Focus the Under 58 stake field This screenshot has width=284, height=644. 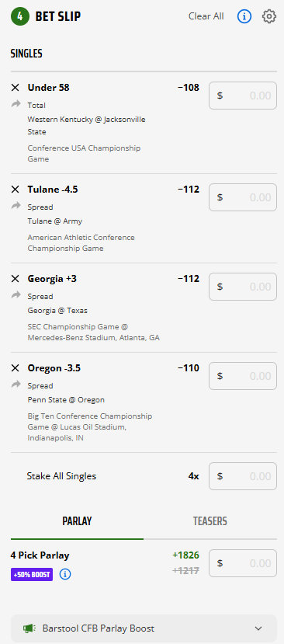pos(243,96)
